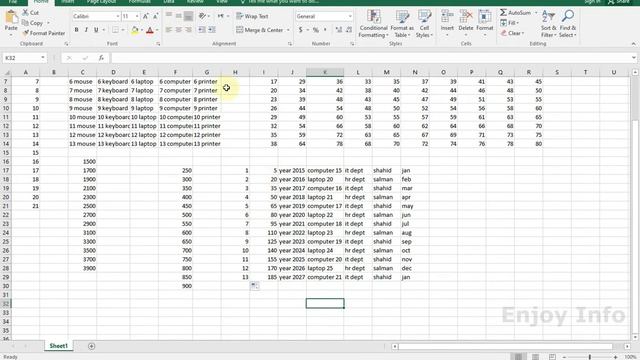Click Increase Decimal icon
The image size is (640, 360).
(339, 30)
